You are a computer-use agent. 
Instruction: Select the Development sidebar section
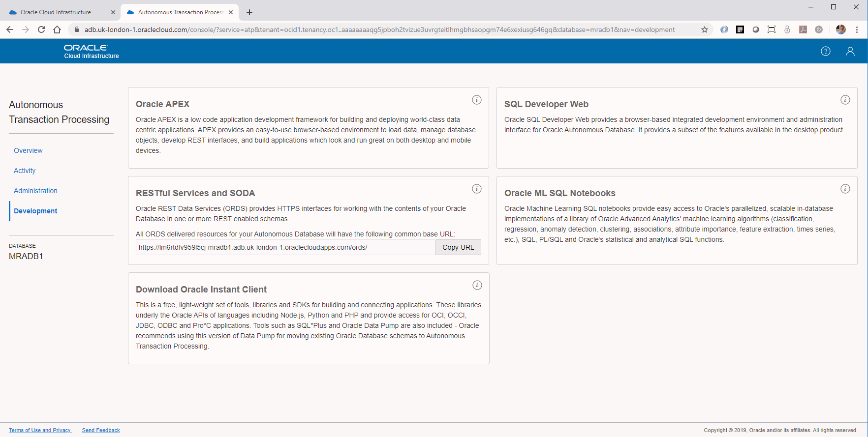[x=35, y=211]
